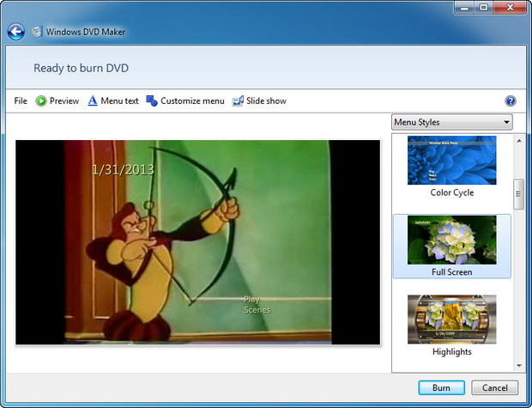Select the Highlights menu style thumbnail
Viewport: 532px width, 408px height.
452,320
